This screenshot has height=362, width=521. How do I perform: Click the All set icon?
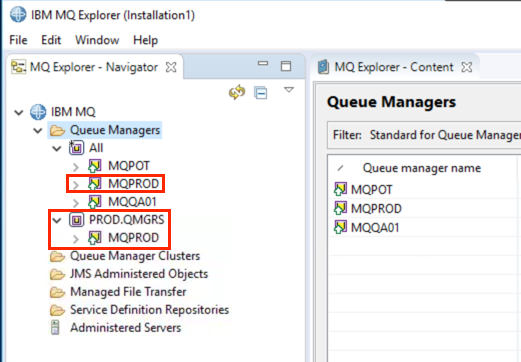pyautogui.click(x=76, y=148)
